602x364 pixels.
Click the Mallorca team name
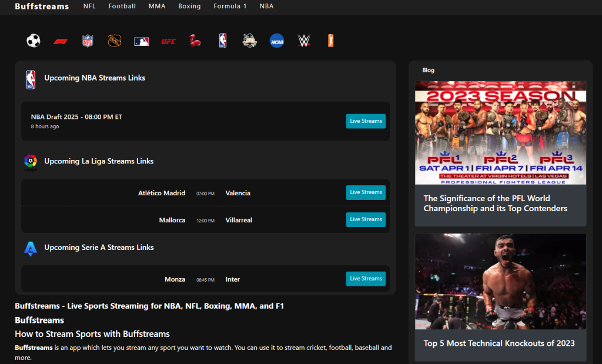tap(172, 220)
